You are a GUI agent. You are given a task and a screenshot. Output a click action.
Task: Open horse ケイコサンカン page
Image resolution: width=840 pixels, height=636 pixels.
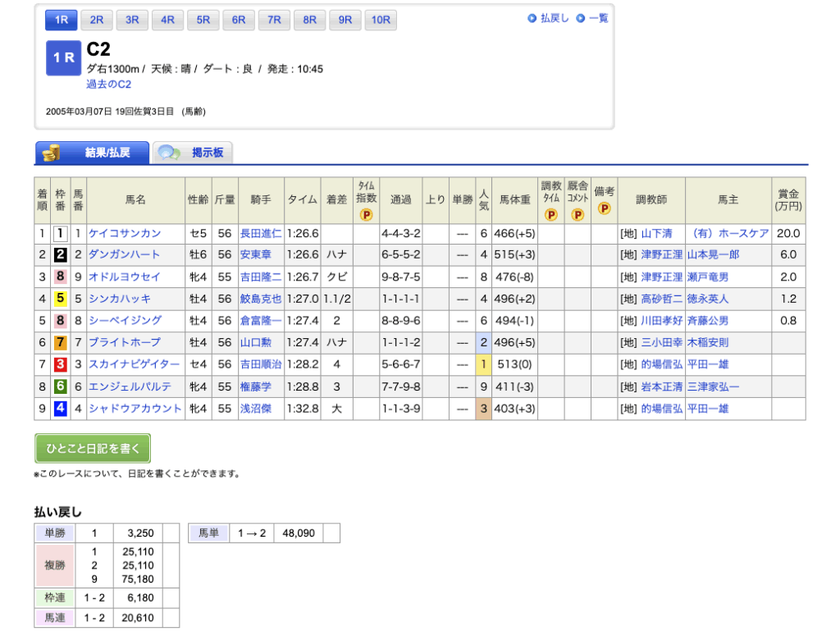(x=125, y=233)
